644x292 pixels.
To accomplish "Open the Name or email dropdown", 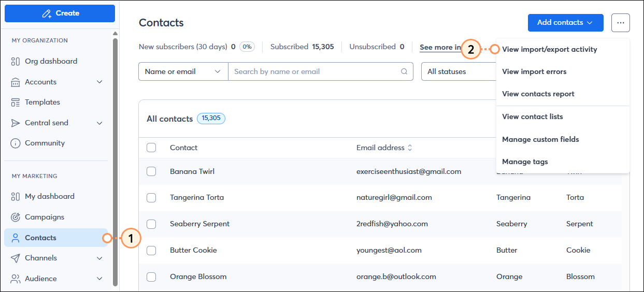I will [x=183, y=71].
